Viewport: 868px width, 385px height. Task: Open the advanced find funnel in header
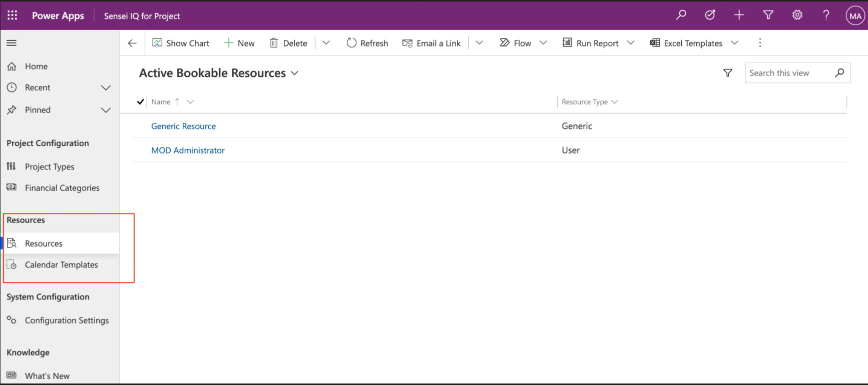(x=768, y=15)
